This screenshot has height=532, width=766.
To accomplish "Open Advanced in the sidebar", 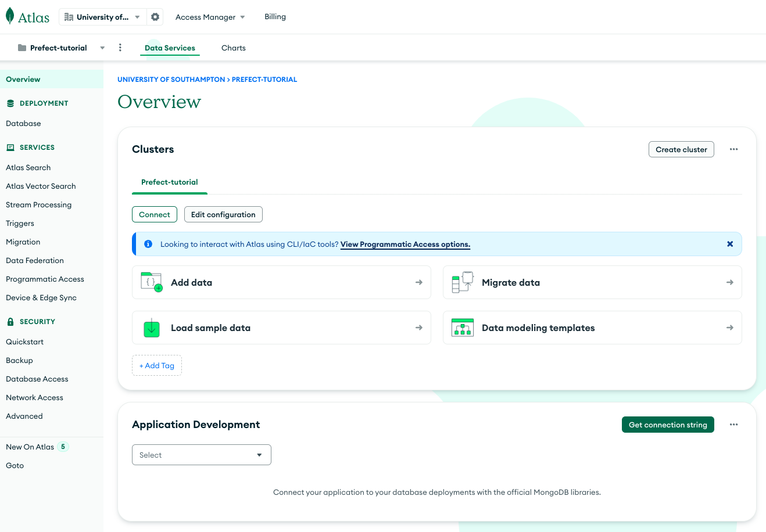I will pyautogui.click(x=24, y=416).
